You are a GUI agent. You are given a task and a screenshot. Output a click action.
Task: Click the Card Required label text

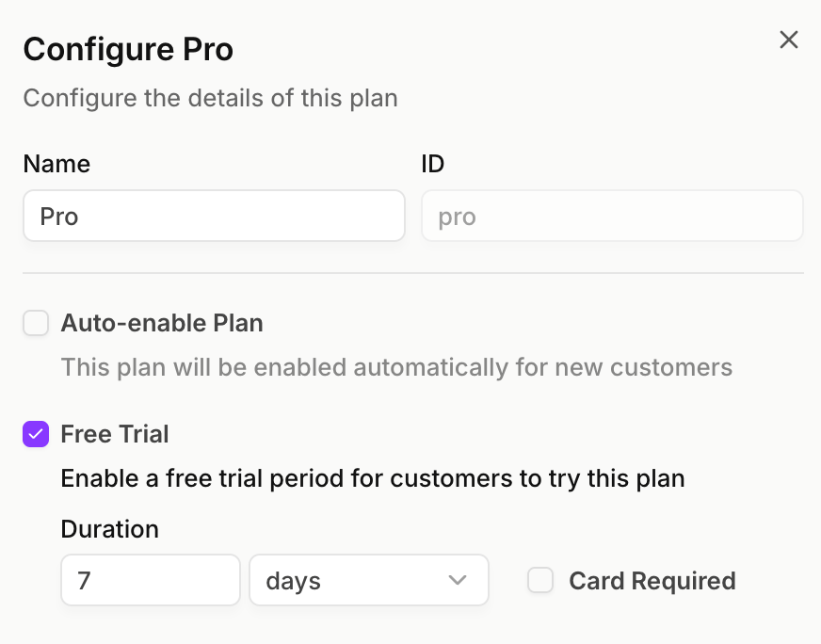(652, 581)
